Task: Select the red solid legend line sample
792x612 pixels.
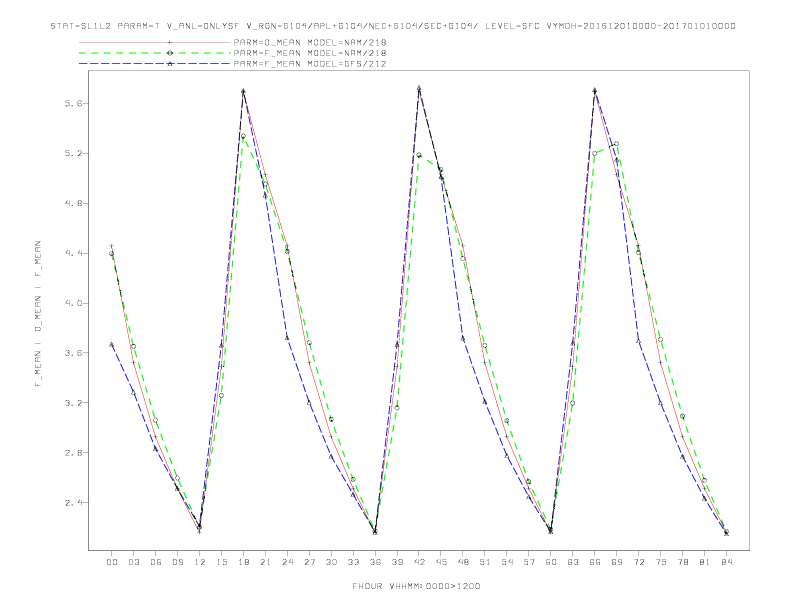Action: tap(155, 42)
